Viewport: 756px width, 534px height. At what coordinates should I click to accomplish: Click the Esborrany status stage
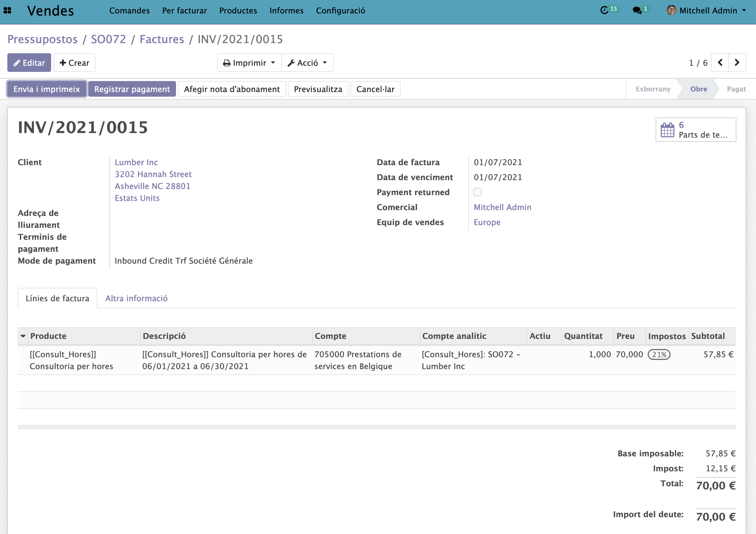[x=653, y=89]
